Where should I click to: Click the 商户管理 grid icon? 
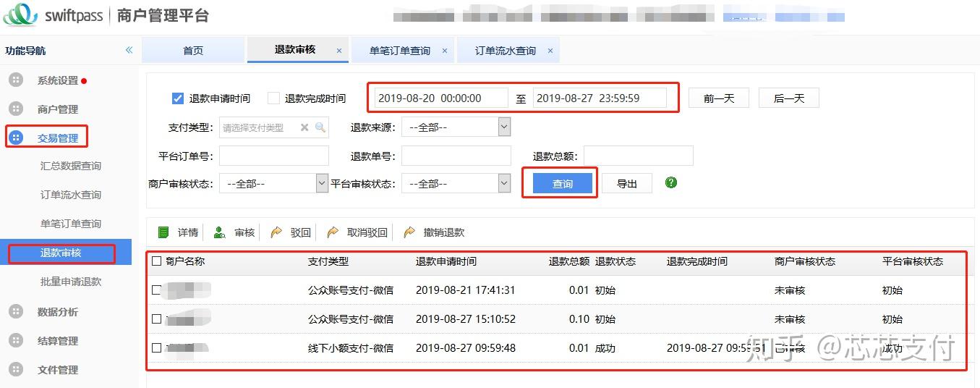click(x=16, y=109)
